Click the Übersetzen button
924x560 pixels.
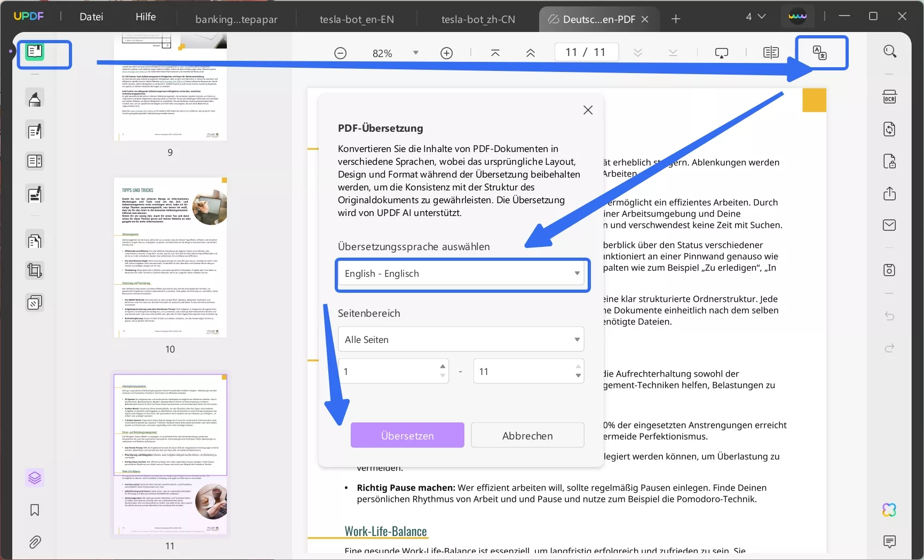(x=407, y=435)
